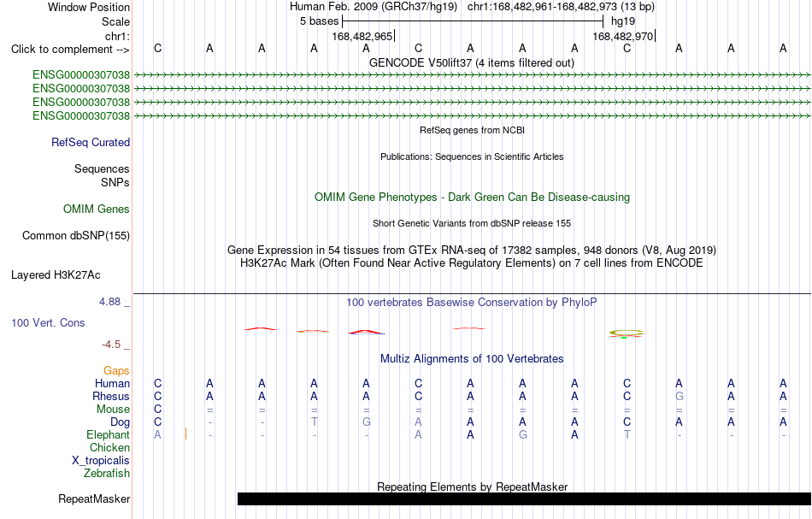
Task: Select the X_tropicalis species label
Action: 101,461
